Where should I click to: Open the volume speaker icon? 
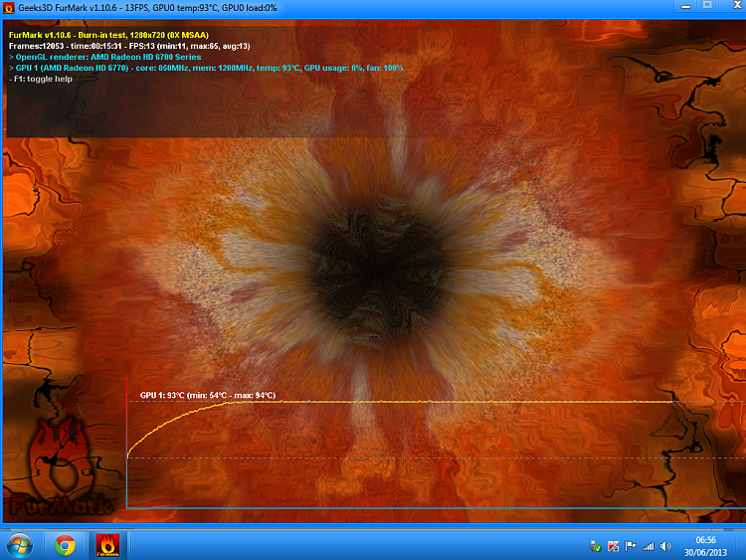[x=665, y=546]
